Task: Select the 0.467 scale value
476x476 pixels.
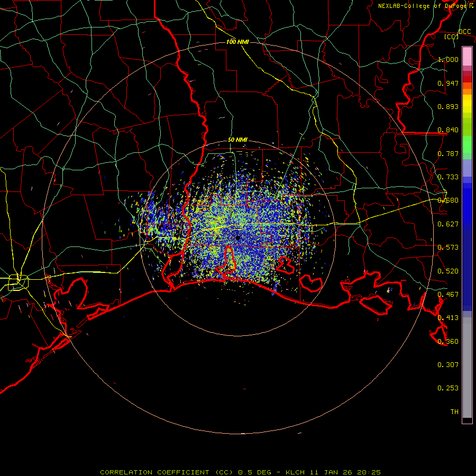Action: 448,295
